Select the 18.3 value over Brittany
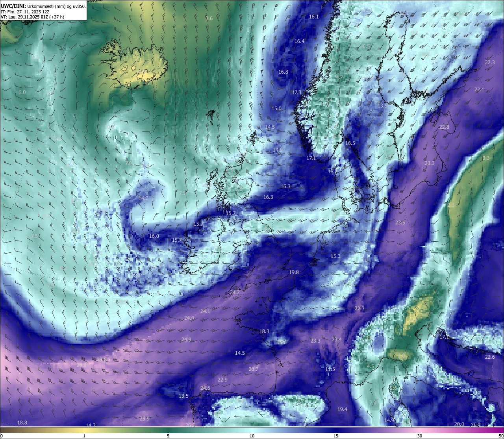This screenshot has height=439, width=504. point(264,332)
